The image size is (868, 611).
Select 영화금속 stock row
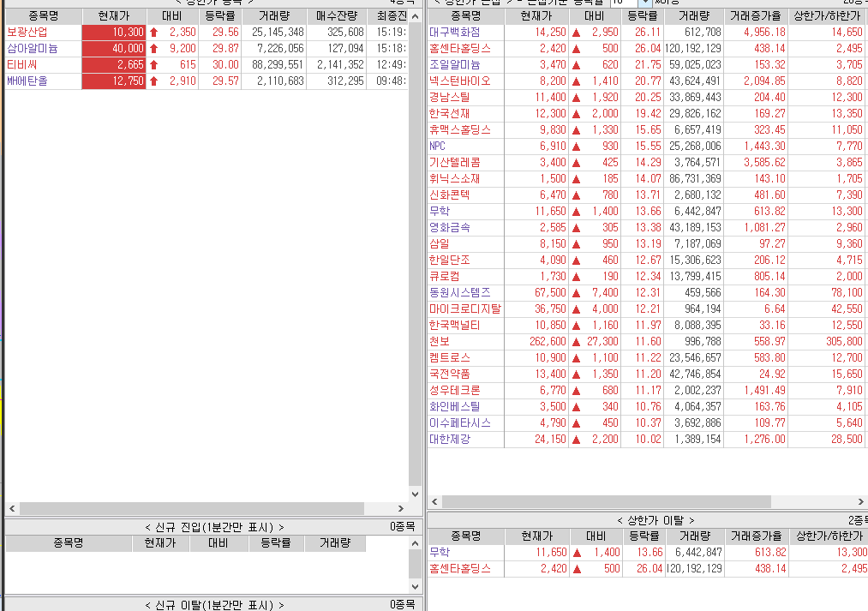[450, 228]
